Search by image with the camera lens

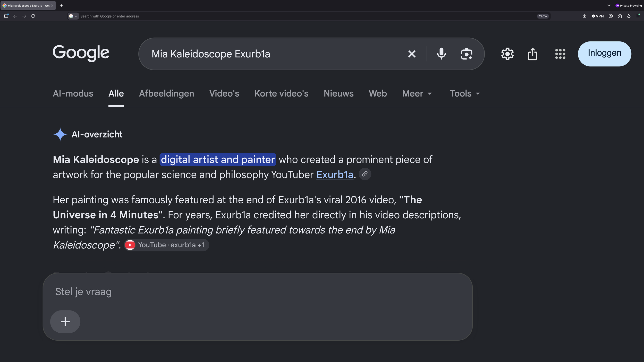pos(467,54)
